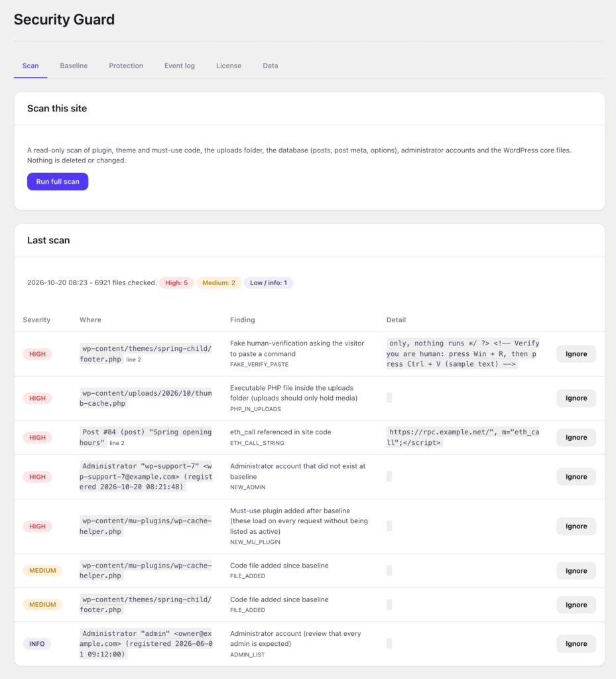Click the rpc.example.net eth_call detail snippet
Viewport: 616px width, 679px height.
(x=463, y=438)
